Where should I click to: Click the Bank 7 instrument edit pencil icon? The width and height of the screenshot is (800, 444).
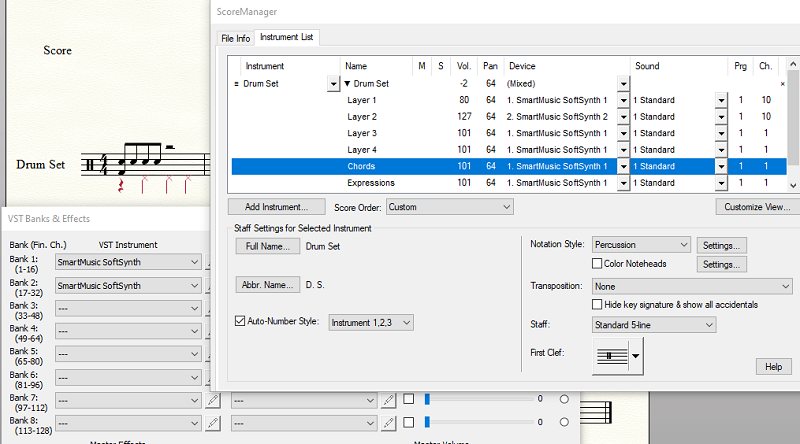click(211, 399)
